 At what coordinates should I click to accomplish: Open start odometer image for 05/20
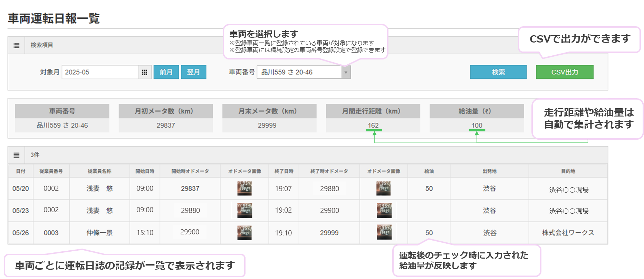(244, 188)
